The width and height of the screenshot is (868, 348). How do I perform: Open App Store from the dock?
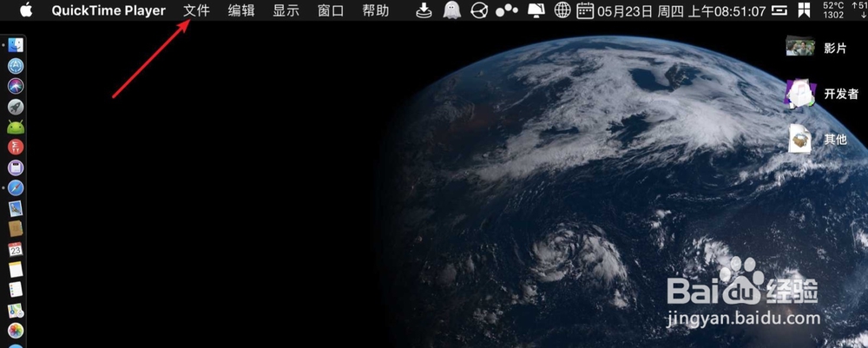pos(16,66)
